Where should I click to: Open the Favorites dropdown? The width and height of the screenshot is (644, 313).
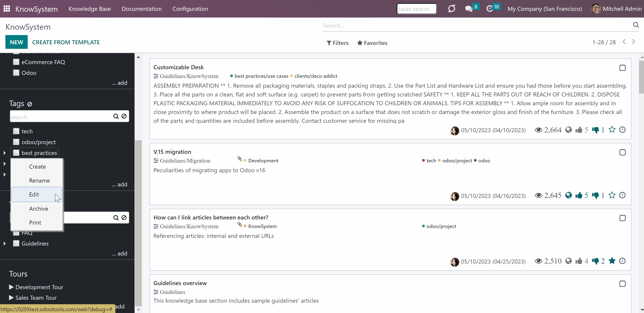point(372,43)
